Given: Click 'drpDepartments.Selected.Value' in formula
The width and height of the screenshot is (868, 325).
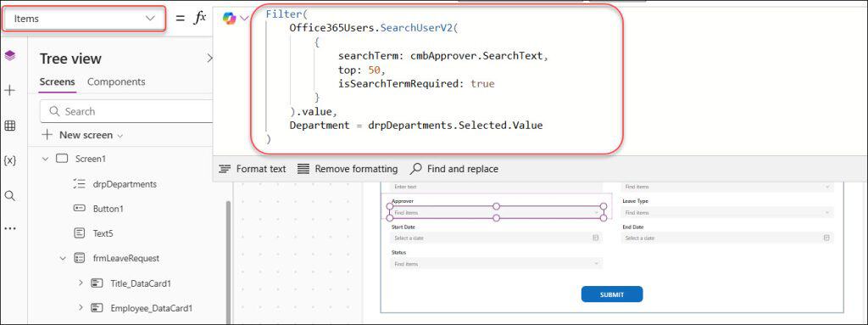Looking at the screenshot, I should [x=455, y=126].
